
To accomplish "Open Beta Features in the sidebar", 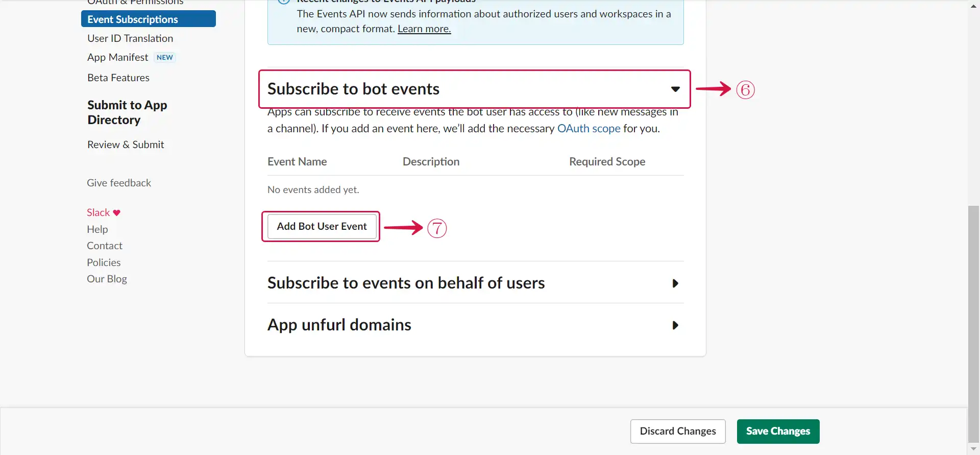I will point(118,78).
